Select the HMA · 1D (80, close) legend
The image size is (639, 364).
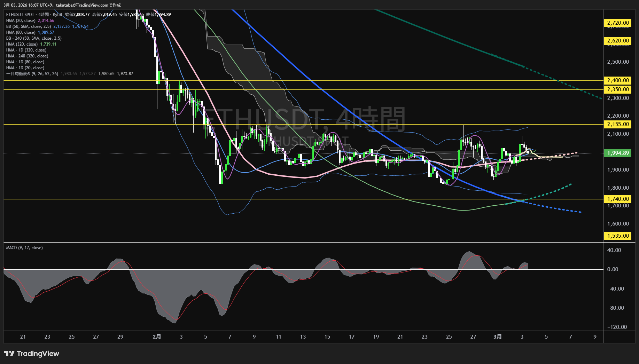coord(25,62)
